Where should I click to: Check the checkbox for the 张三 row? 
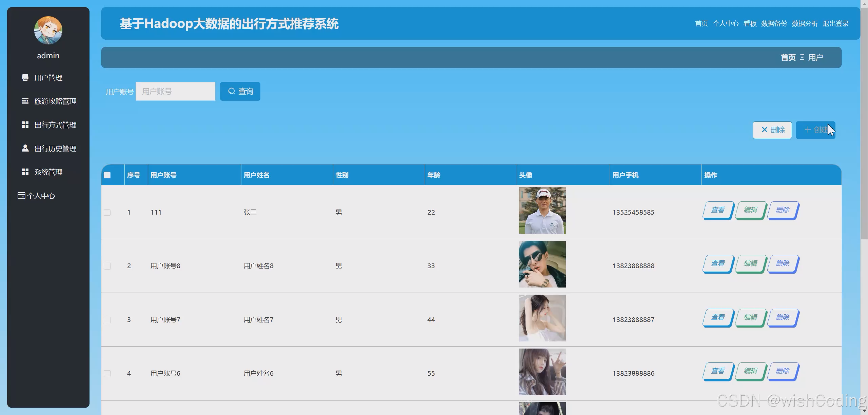coord(107,212)
